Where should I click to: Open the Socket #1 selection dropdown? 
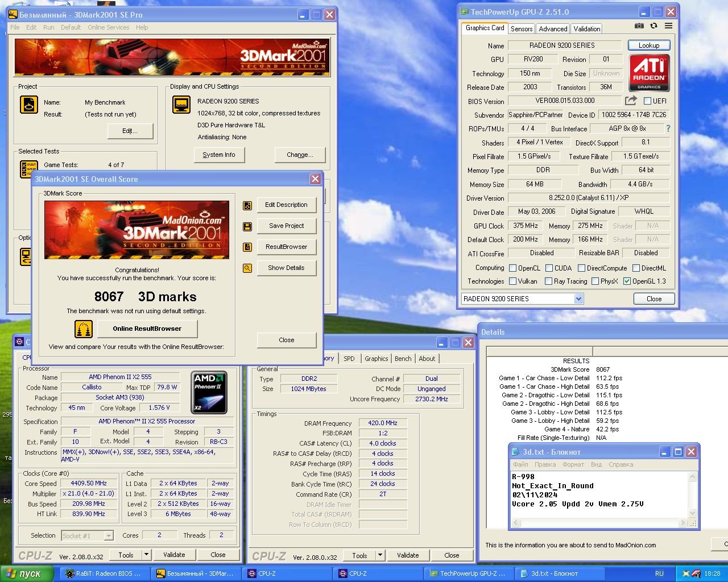point(109,535)
